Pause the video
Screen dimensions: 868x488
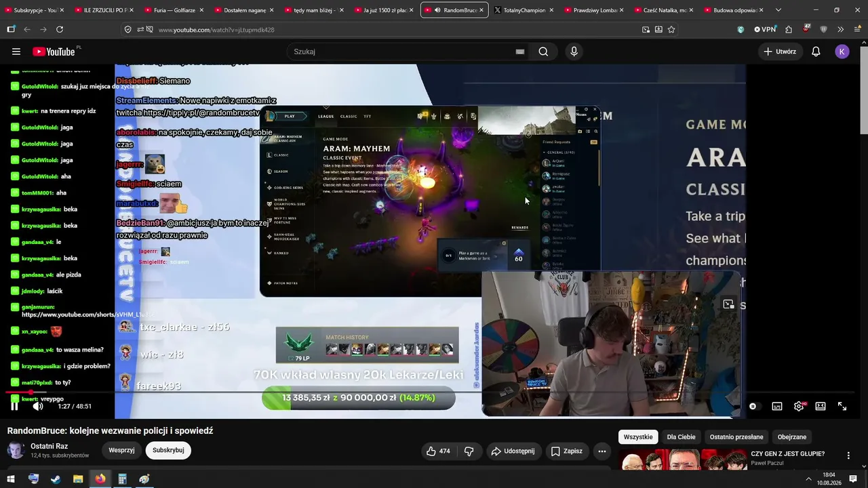coord(14,406)
